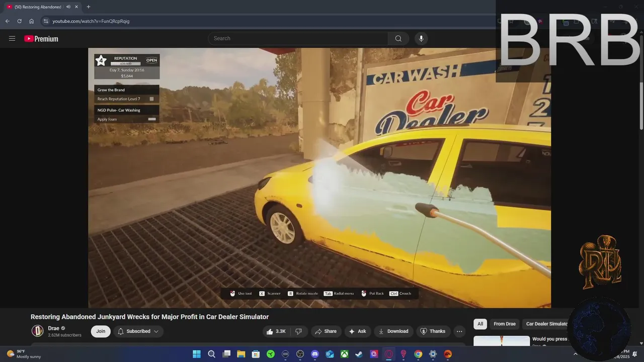Share this video
644x362 pixels.
[326, 331]
